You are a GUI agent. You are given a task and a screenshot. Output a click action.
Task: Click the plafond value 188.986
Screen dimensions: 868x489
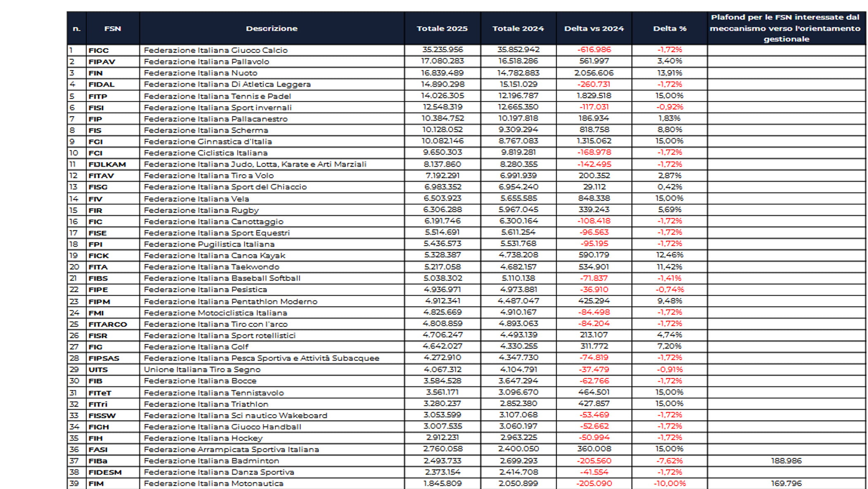[786, 461]
